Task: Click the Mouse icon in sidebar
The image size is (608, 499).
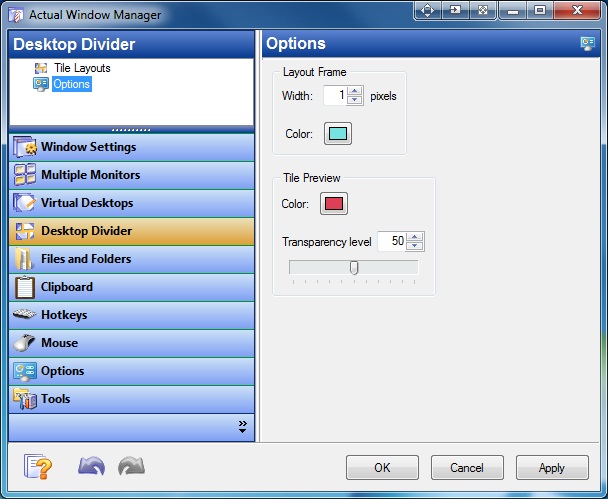Action: 24,343
